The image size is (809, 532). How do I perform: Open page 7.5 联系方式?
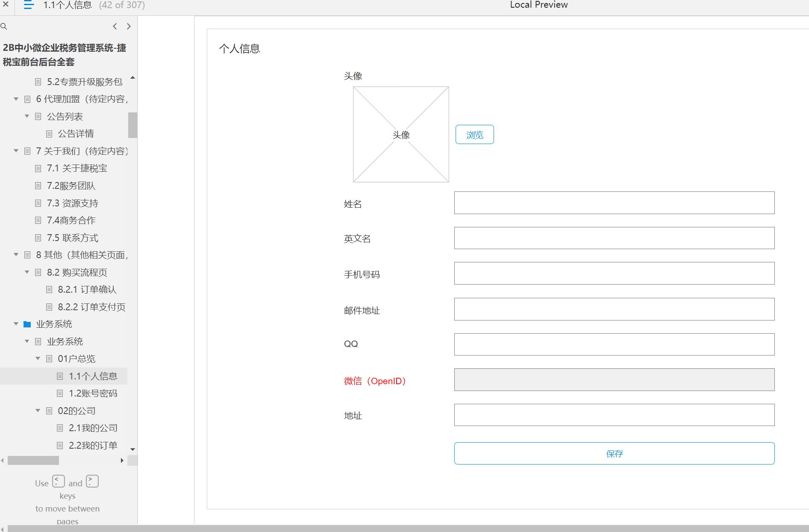[73, 238]
